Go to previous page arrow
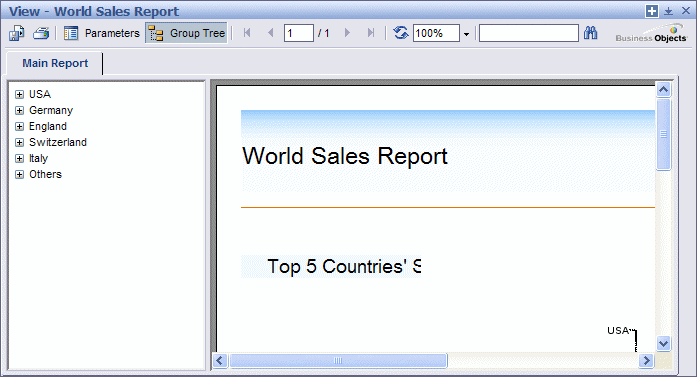Screen dimensions: 697x377 click(270, 33)
